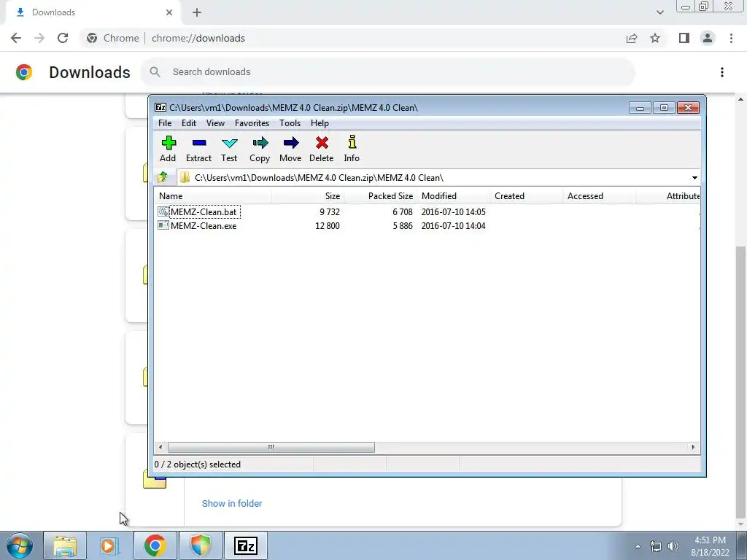Open the File menu in 7-Zip
Viewport: 747px width, 560px height.
[x=165, y=122]
